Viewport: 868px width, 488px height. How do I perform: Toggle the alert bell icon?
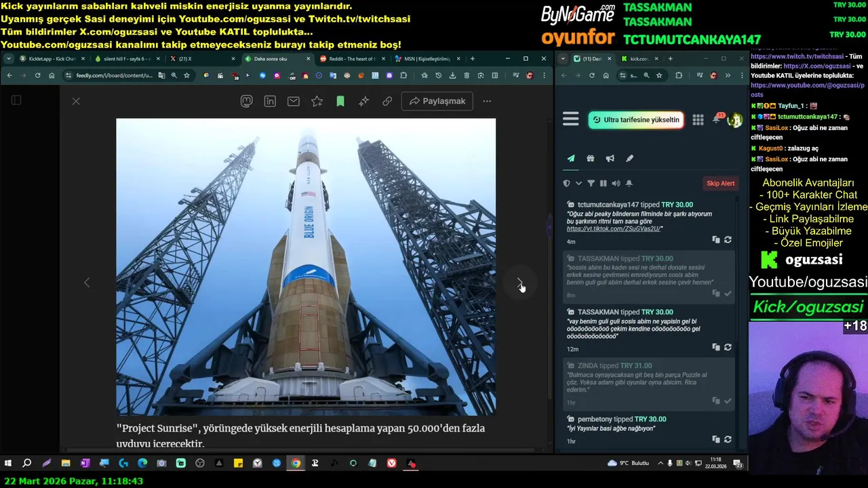[629, 183]
